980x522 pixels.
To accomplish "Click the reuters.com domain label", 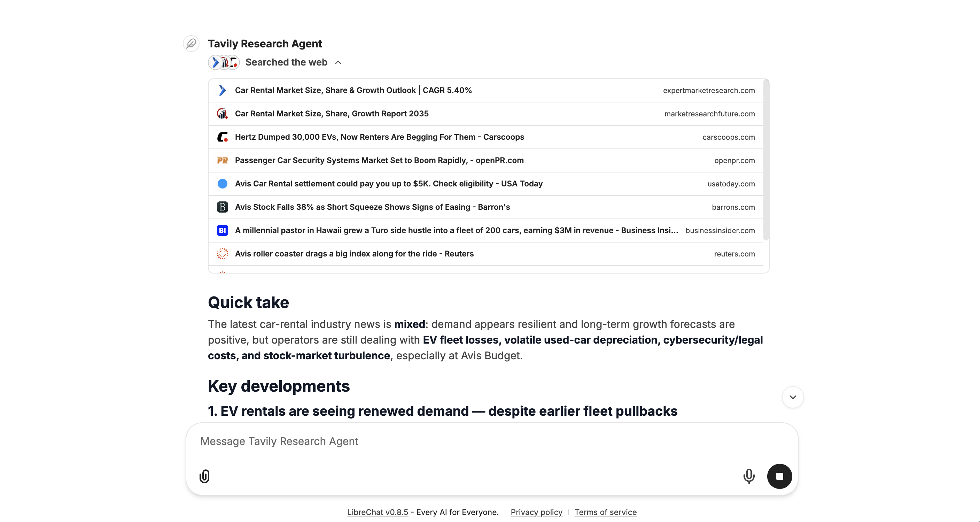I will (734, 254).
